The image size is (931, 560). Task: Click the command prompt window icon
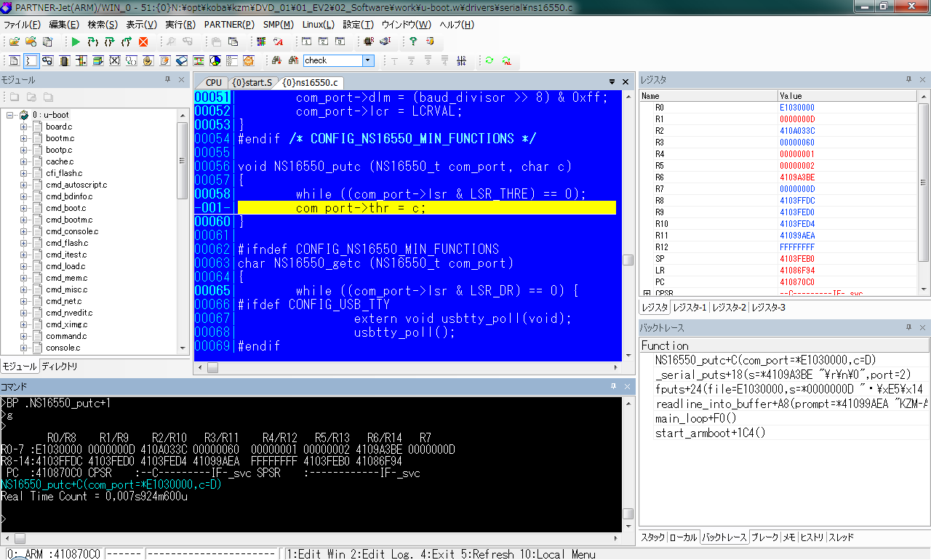[31, 61]
